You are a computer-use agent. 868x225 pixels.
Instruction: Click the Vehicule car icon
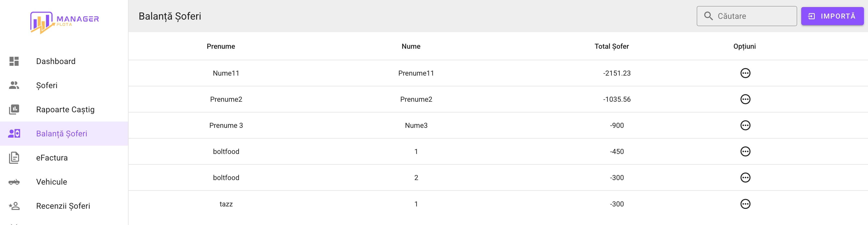pos(14,182)
